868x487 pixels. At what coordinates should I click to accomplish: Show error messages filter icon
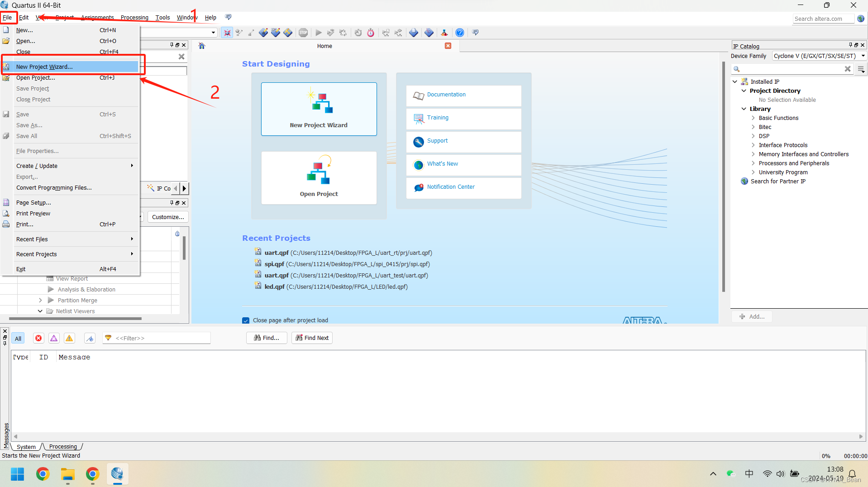(x=38, y=338)
